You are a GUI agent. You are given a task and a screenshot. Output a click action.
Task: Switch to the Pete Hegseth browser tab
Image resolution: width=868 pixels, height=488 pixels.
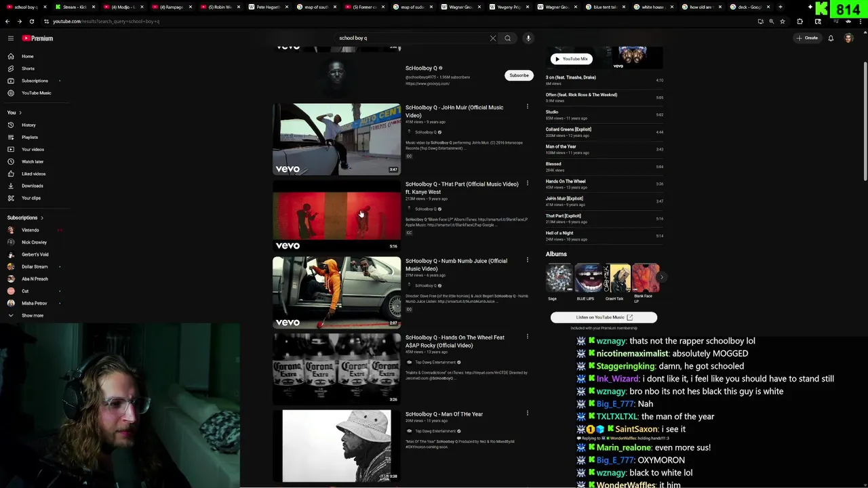pos(268,7)
